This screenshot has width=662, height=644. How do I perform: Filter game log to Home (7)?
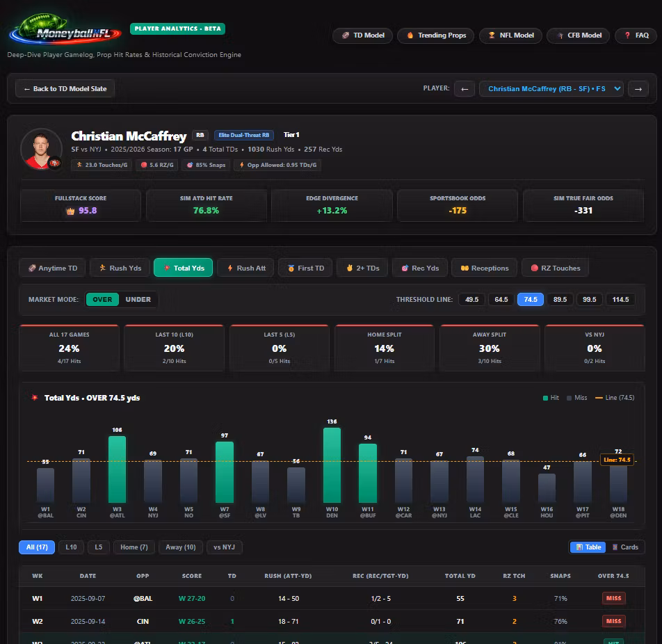pos(134,547)
